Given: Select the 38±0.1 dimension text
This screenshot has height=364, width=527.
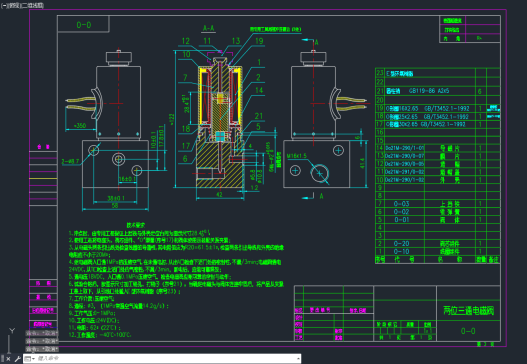Looking at the screenshot, I should pos(116,198).
